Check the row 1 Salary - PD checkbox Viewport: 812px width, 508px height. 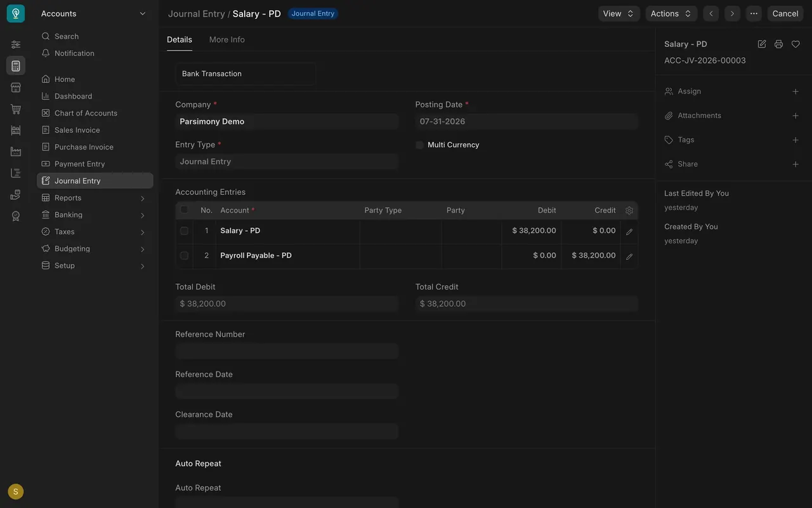[184, 231]
